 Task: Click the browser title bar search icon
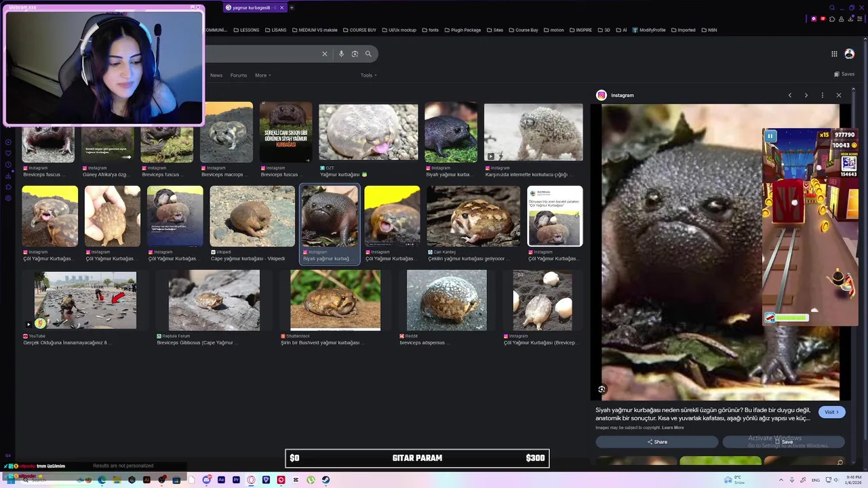832,7
